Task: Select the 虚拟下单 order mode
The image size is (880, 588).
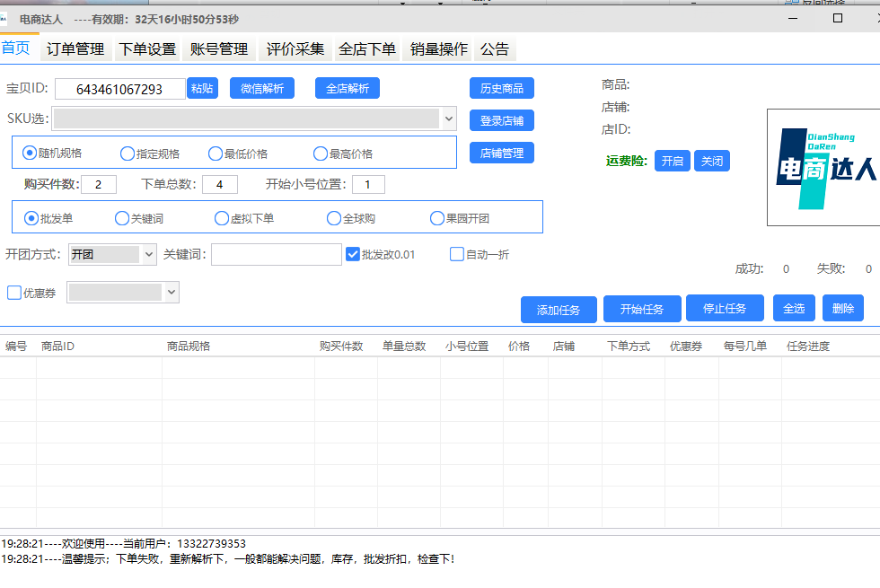Action: tap(221, 217)
